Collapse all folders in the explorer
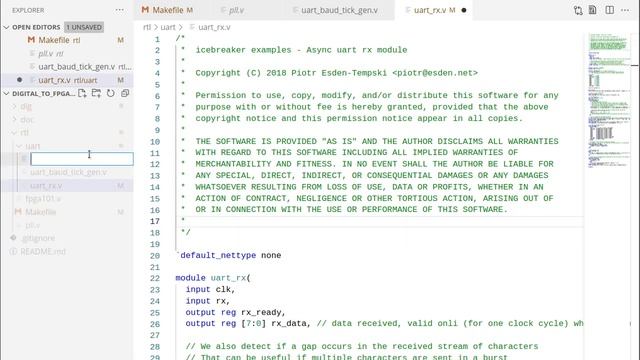Screen dimensions: 640x360 click(x=125, y=93)
